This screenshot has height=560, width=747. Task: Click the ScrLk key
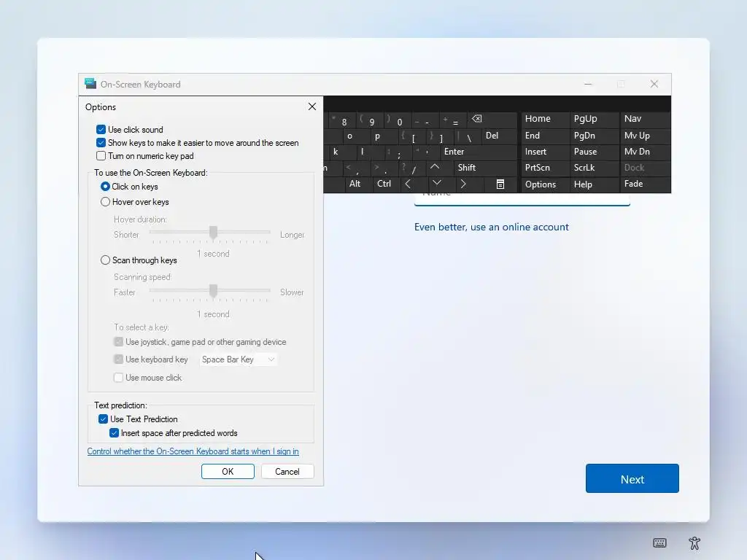click(x=594, y=168)
